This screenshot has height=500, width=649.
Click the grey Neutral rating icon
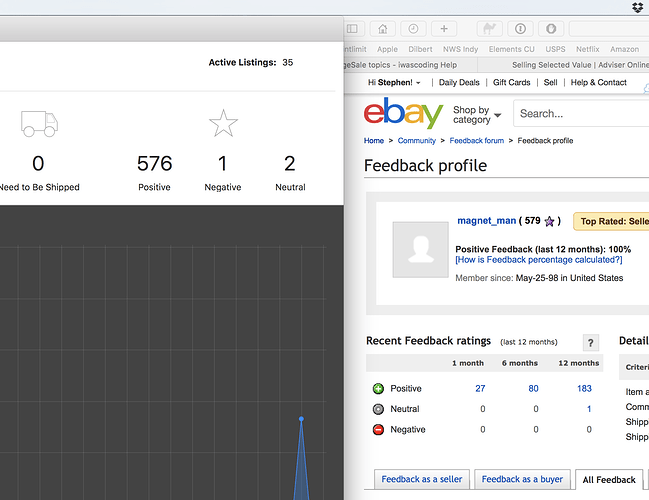tap(378, 409)
